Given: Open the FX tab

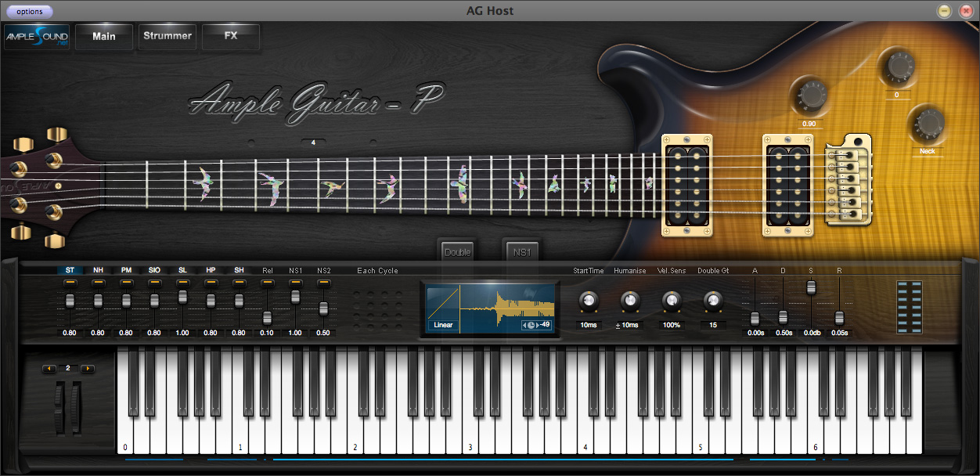Looking at the screenshot, I should click(x=231, y=36).
